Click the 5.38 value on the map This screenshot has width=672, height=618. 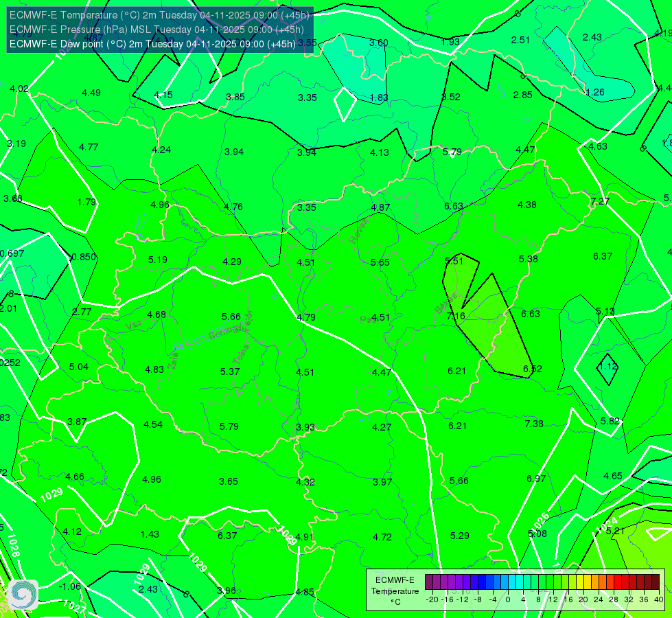[x=528, y=259]
